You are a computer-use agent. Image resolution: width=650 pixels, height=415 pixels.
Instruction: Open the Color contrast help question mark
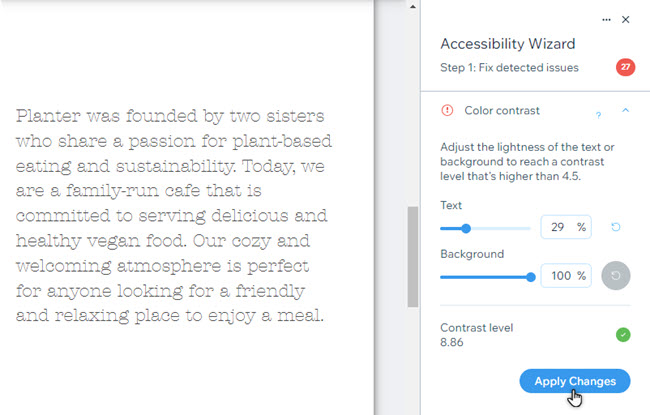[x=598, y=115]
